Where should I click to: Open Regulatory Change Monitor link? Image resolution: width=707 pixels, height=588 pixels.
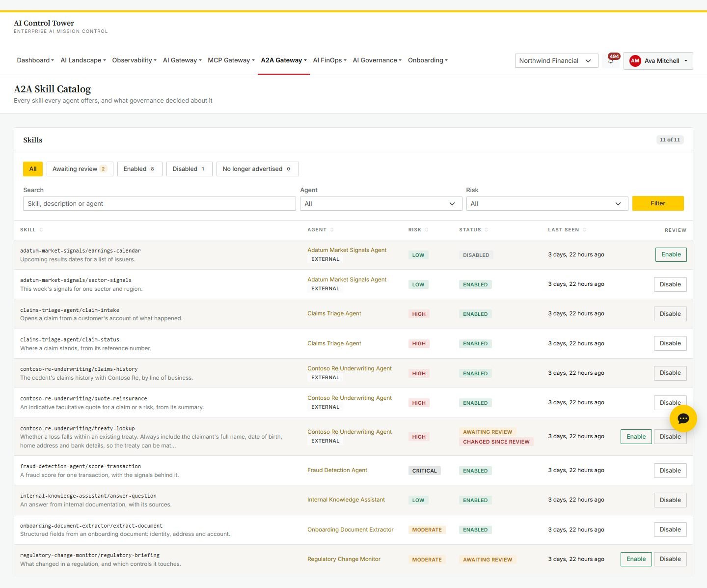(x=344, y=559)
